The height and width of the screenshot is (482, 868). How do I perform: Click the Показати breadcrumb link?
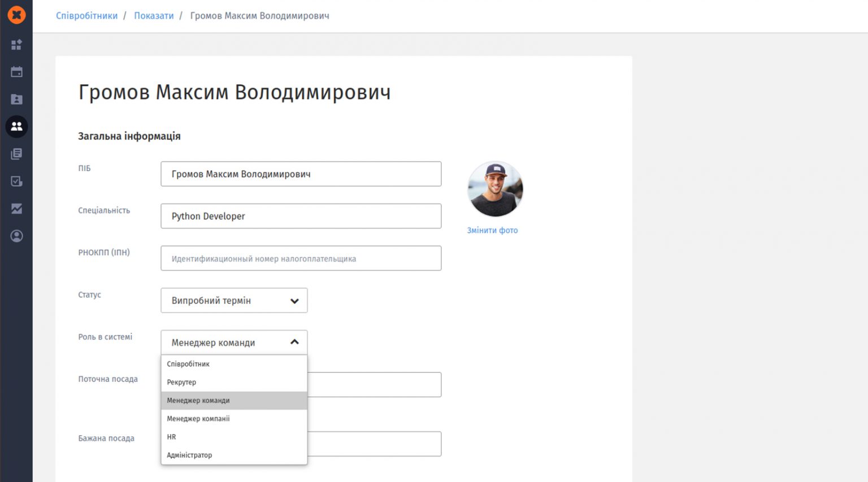coord(154,16)
